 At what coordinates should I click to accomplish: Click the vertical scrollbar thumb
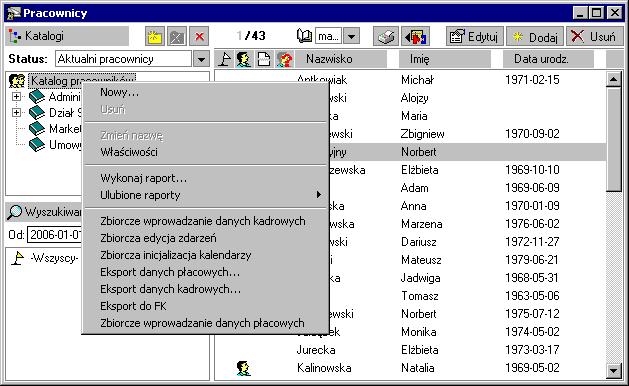tap(613, 140)
